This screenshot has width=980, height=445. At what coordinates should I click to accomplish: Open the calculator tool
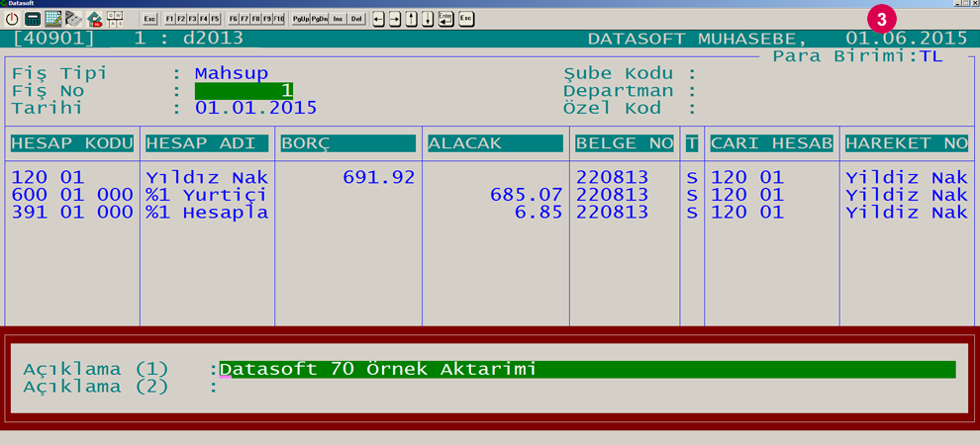(33, 19)
